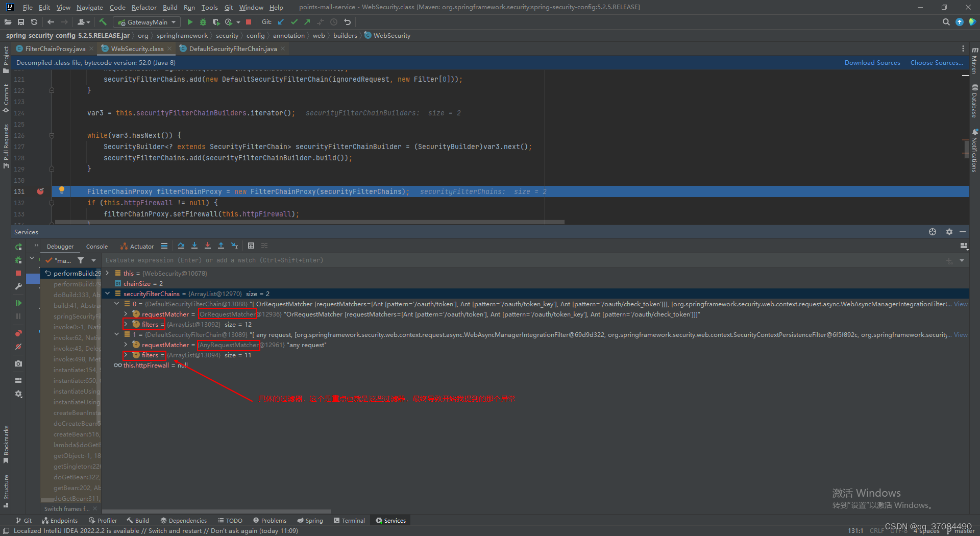Click the Step Out blue up-arrow icon
Screen dimensions: 980x536
click(x=222, y=246)
